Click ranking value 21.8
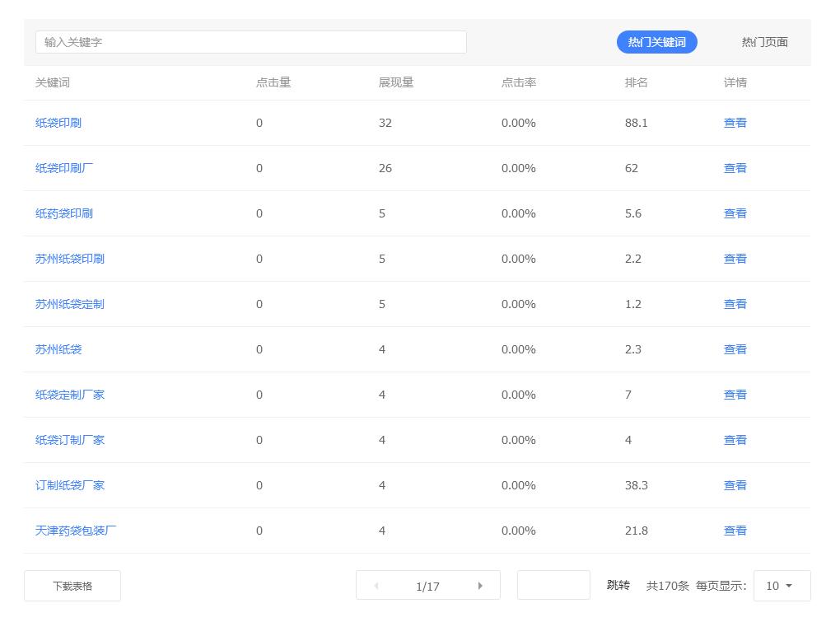The image size is (840, 622). 637,531
